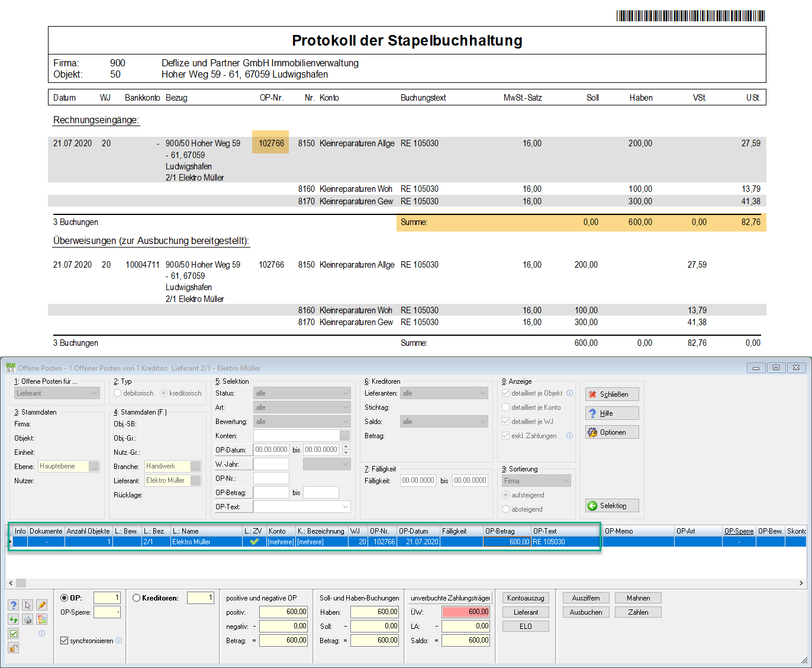Click the pencil edit icon
The width and height of the screenshot is (812, 668).
click(41, 605)
